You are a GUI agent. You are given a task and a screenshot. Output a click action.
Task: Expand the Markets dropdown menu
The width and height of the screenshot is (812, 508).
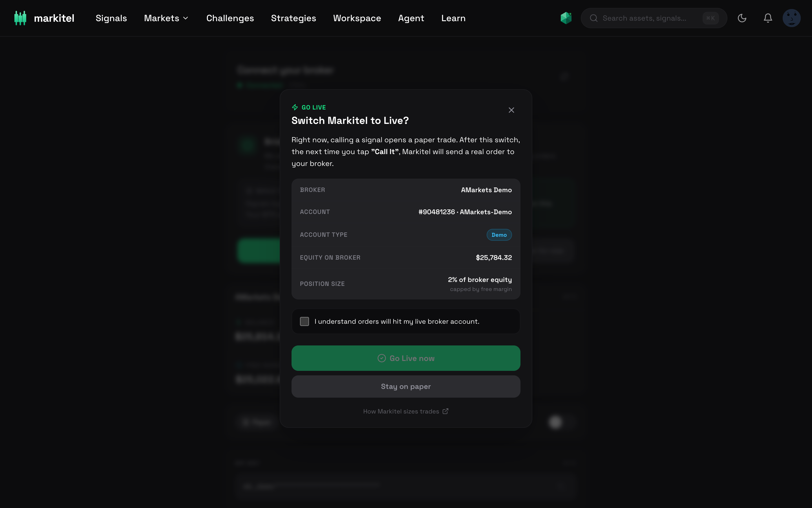click(x=166, y=18)
